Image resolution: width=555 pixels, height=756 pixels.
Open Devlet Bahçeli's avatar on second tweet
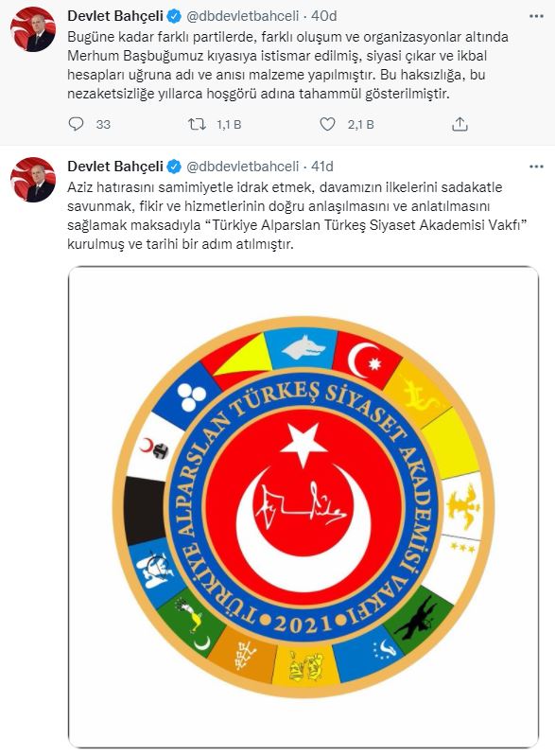pyautogui.click(x=33, y=180)
